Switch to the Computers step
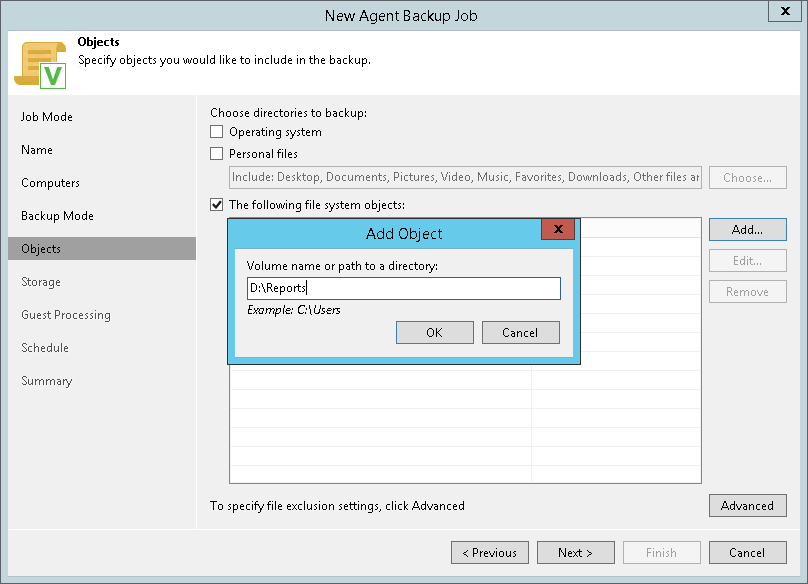This screenshot has height=584, width=808. tap(50, 183)
